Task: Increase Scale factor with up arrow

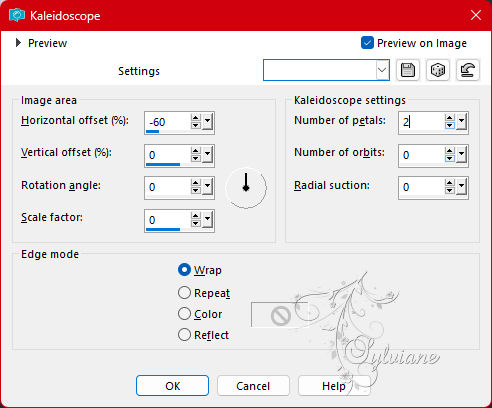Action: click(x=196, y=216)
